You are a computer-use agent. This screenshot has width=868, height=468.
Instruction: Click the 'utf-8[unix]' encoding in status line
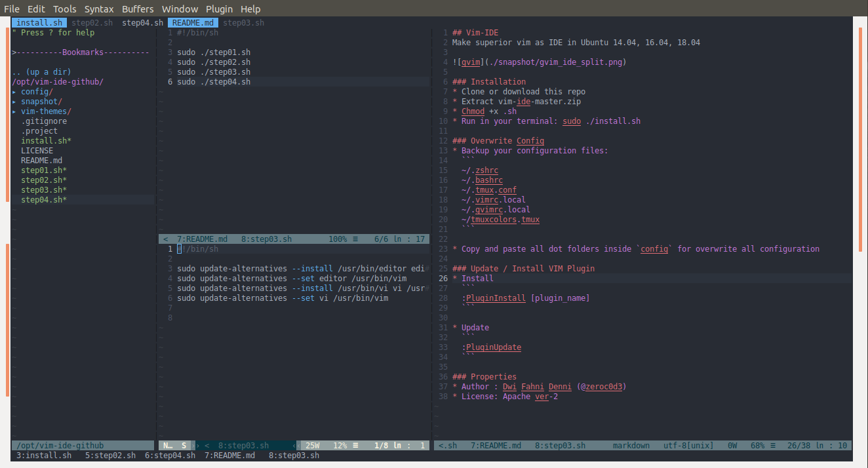(688, 446)
